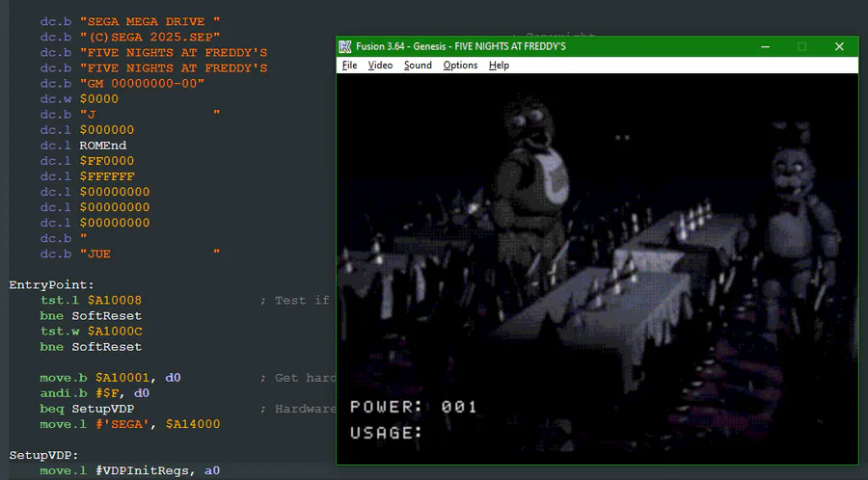Click the move.l #VDPInitRegs, a0 line
Image resolution: width=868 pixels, height=480 pixels.
[x=130, y=470]
